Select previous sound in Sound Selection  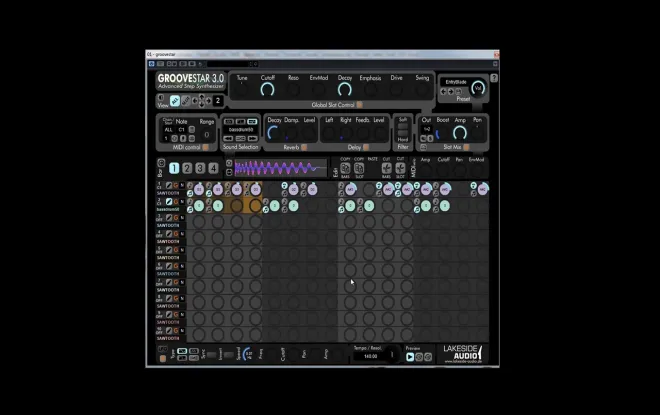pos(228,138)
